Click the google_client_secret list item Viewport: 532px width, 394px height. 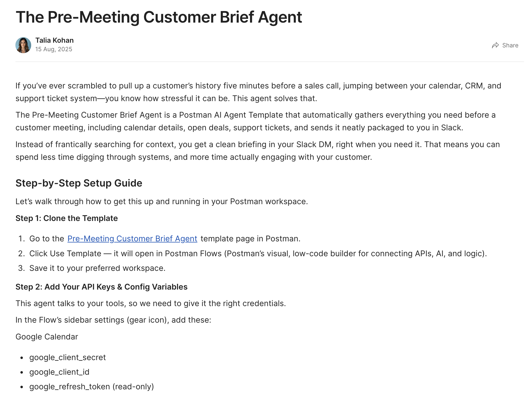[x=68, y=357]
